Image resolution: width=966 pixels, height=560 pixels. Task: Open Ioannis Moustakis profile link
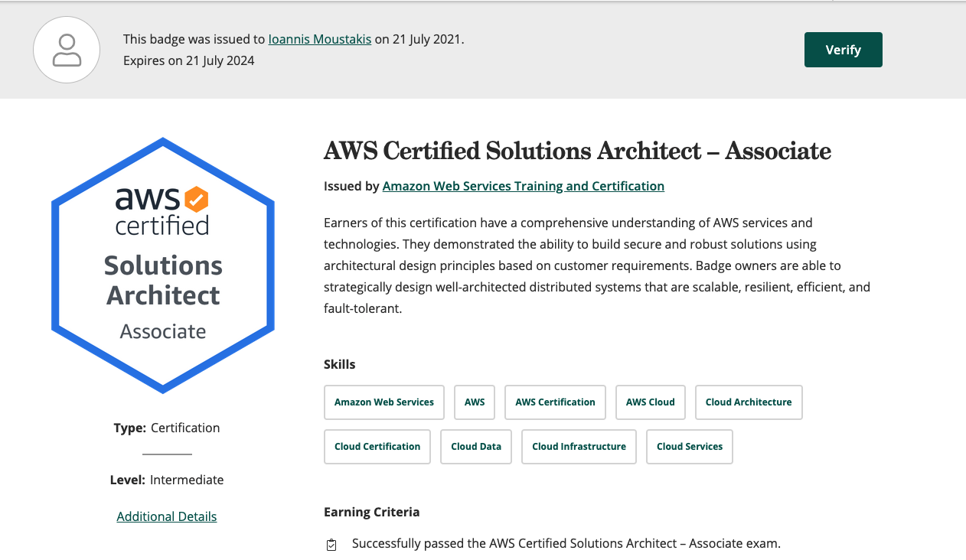319,39
